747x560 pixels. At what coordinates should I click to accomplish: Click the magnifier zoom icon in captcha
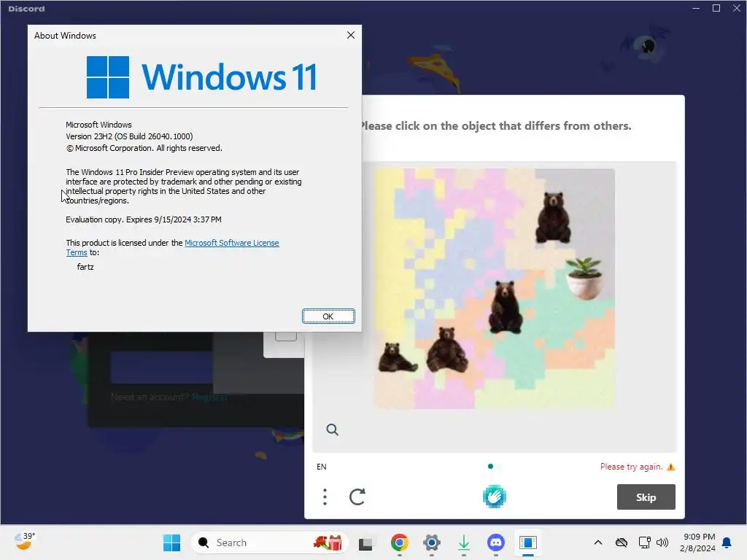(332, 430)
